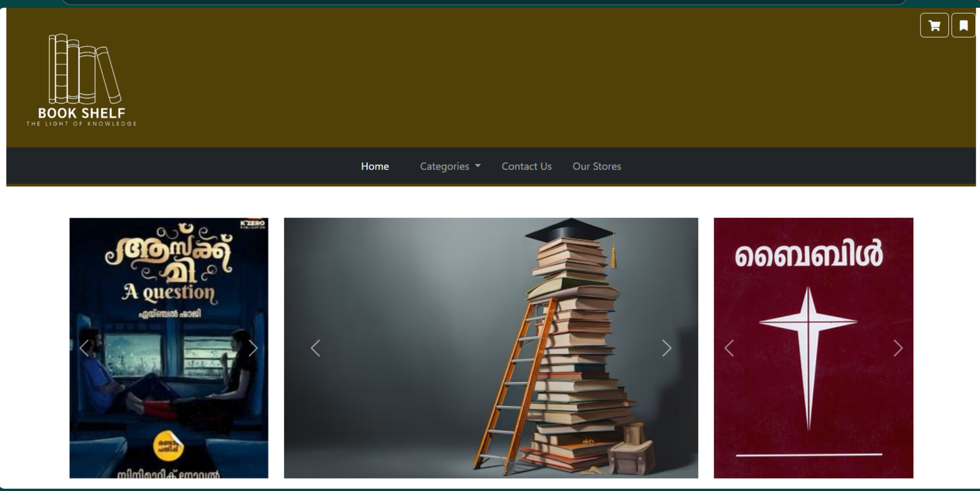Expand the Categories dropdown

450,166
